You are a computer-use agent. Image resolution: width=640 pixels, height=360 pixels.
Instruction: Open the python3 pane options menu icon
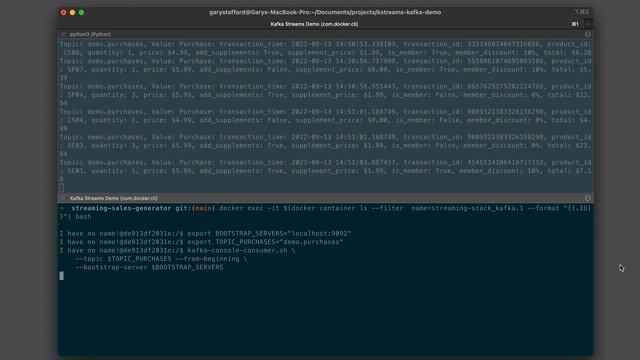click(x=588, y=35)
